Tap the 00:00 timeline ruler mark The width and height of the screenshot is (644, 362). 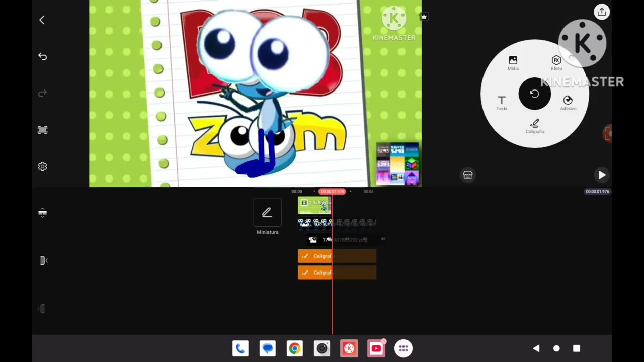tap(297, 191)
